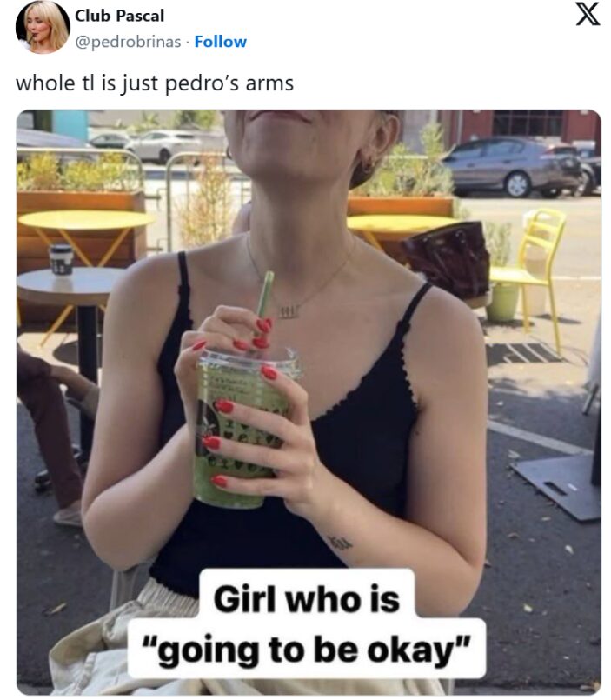Click the red nails gripping the straw
The width and height of the screenshot is (611, 700).
tap(261, 334)
